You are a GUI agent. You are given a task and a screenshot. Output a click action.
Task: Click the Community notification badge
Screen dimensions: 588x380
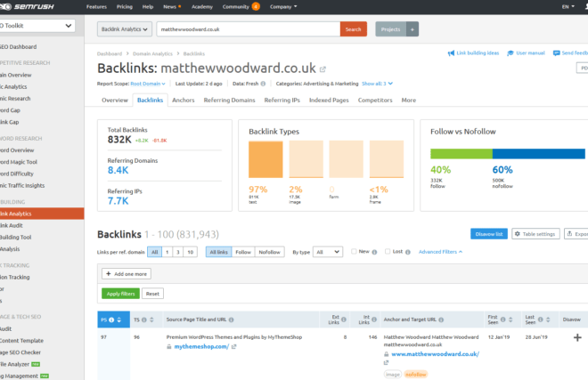point(256,7)
